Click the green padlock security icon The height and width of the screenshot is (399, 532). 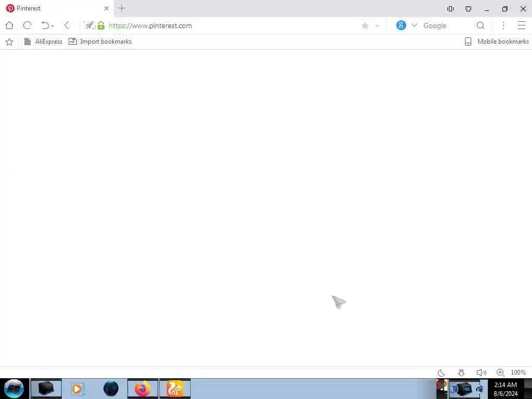pos(101,25)
